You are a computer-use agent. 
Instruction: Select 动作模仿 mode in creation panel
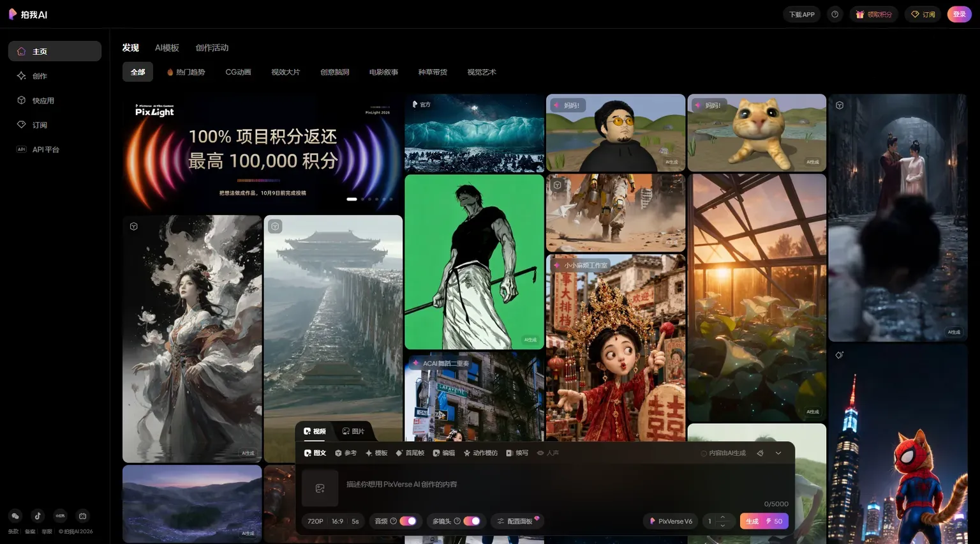[x=480, y=453]
